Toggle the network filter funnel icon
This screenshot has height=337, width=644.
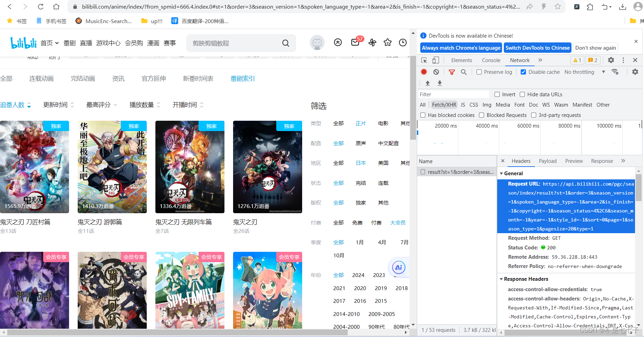[452, 72]
